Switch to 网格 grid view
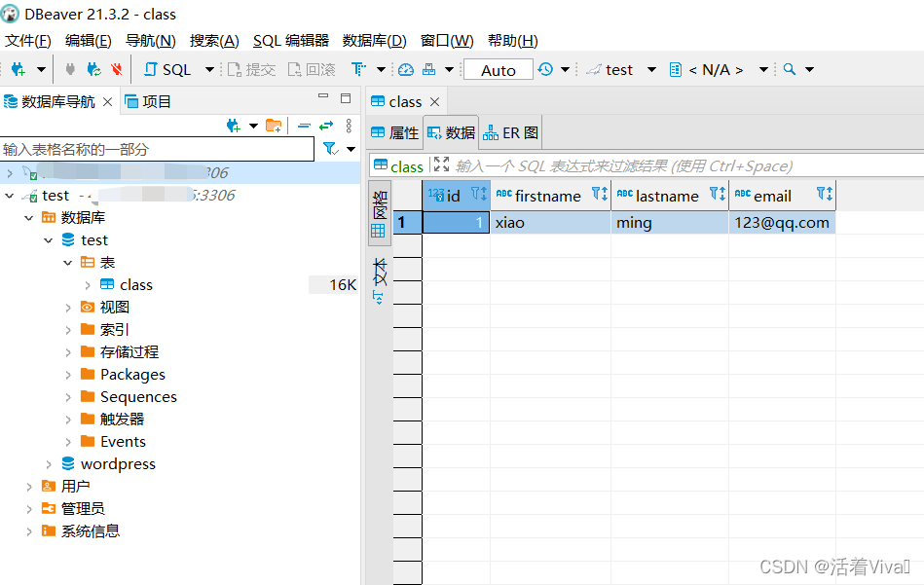 pyautogui.click(x=379, y=213)
